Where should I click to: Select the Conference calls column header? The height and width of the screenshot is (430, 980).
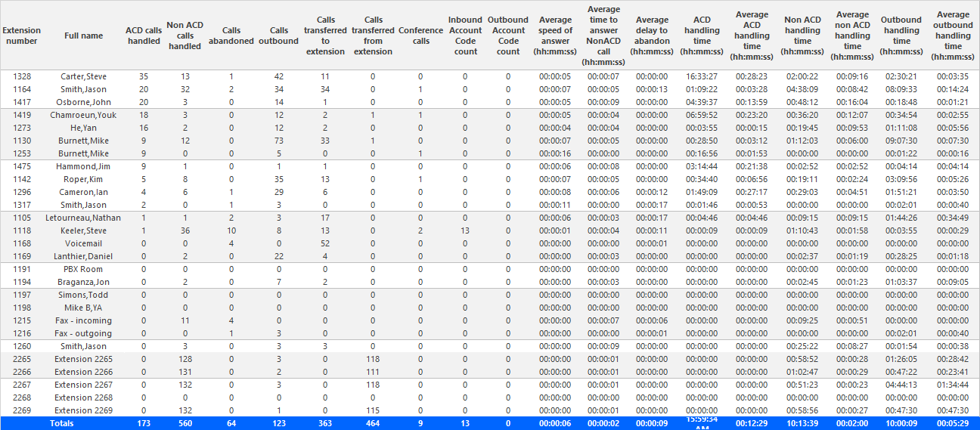click(x=420, y=36)
